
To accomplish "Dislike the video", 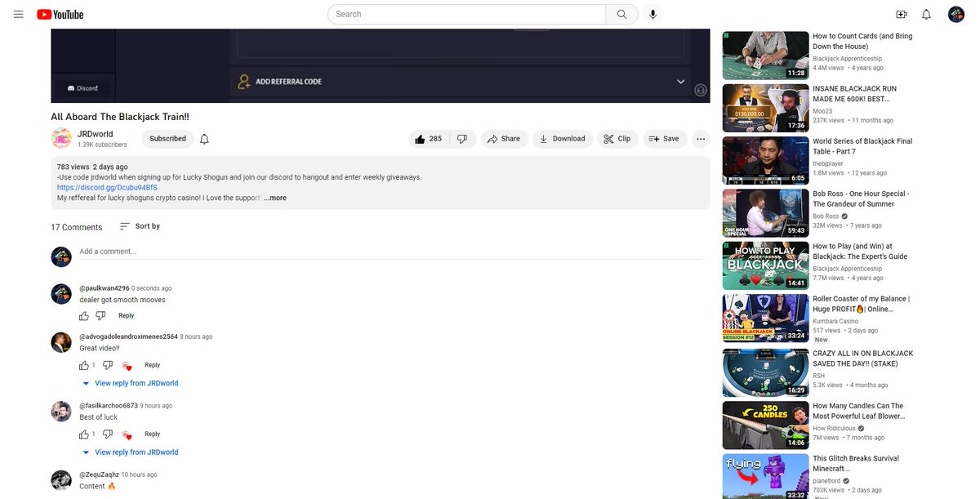I will point(461,139).
